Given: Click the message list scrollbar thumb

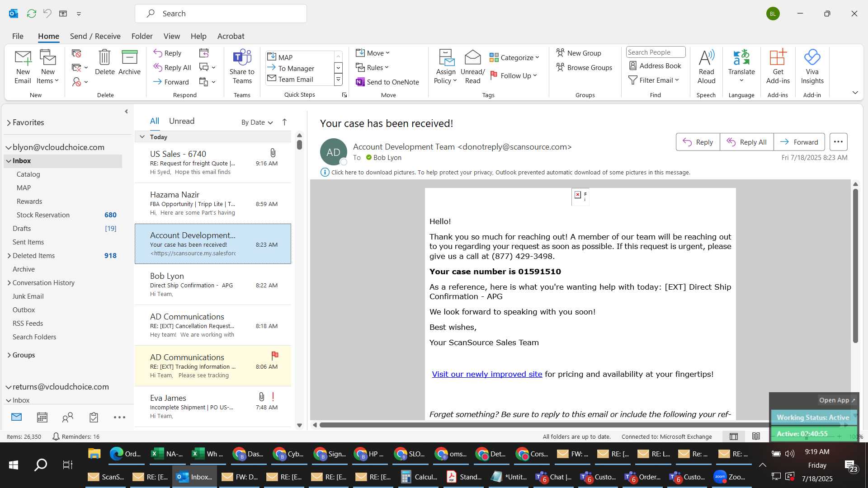Looking at the screenshot, I should click(299, 145).
